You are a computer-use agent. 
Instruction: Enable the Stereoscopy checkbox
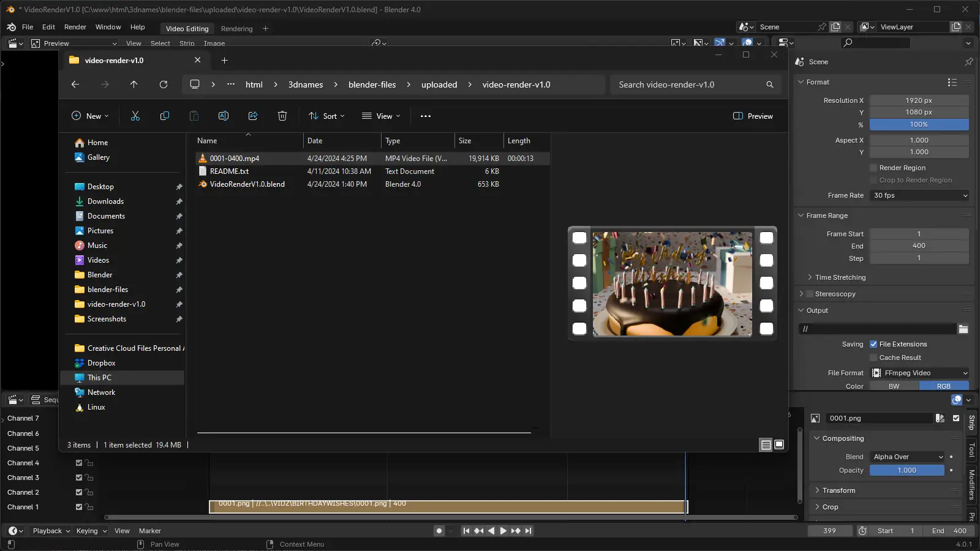[810, 294]
